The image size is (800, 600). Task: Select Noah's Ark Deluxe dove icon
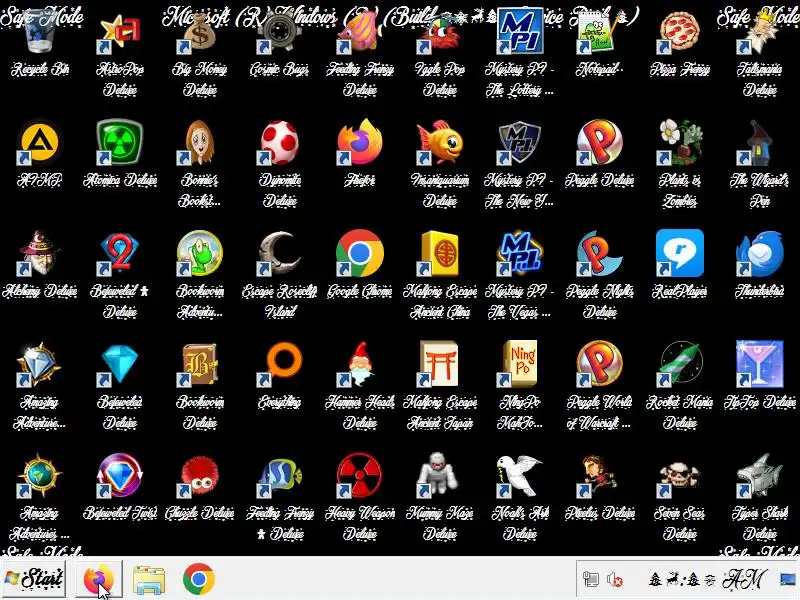(x=519, y=475)
